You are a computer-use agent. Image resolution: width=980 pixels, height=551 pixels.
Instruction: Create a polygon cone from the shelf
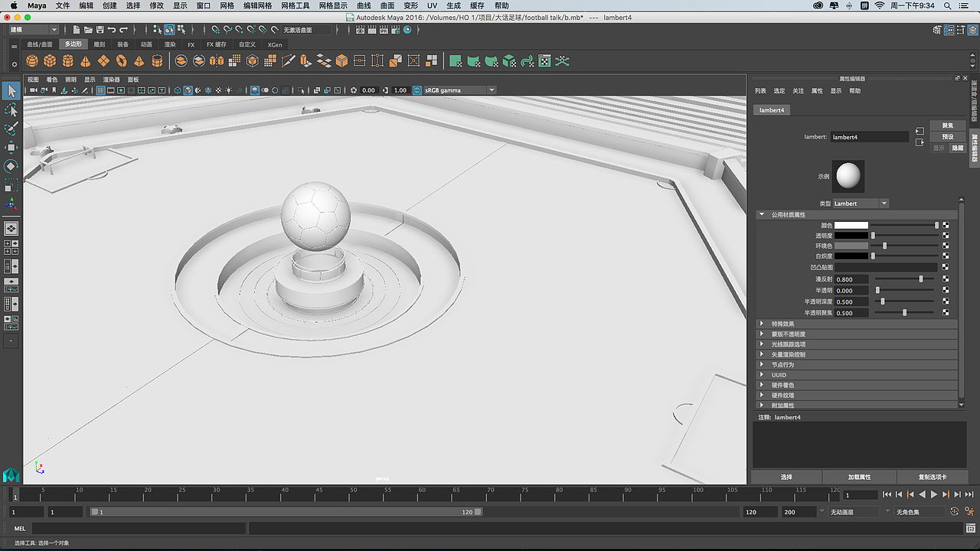point(86,60)
